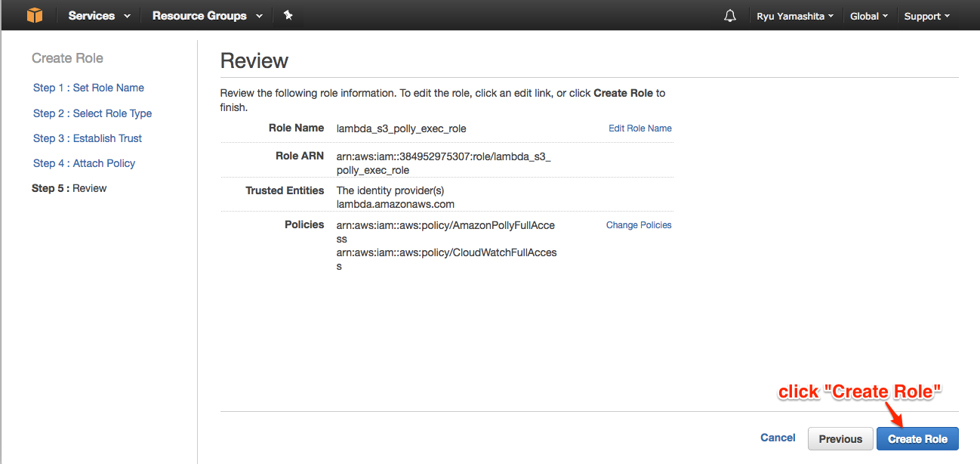
Task: Click the pushpin shortcut icon
Action: (x=288, y=15)
